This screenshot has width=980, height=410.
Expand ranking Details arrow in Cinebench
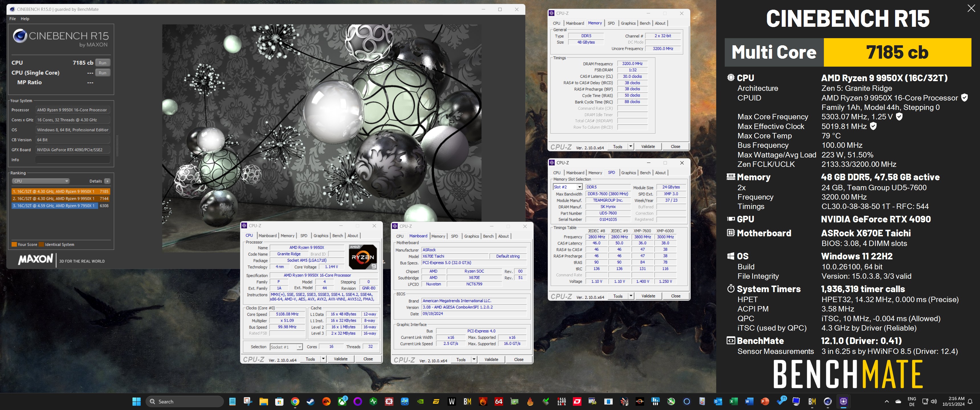(107, 181)
